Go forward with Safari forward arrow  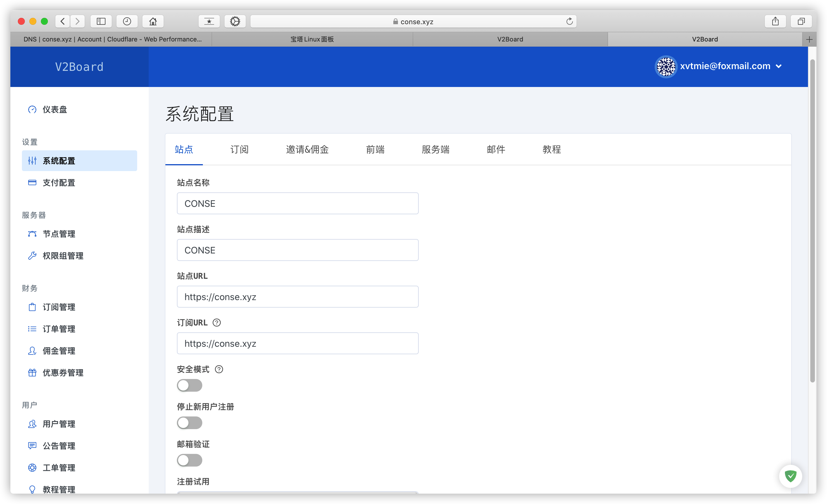tap(78, 22)
